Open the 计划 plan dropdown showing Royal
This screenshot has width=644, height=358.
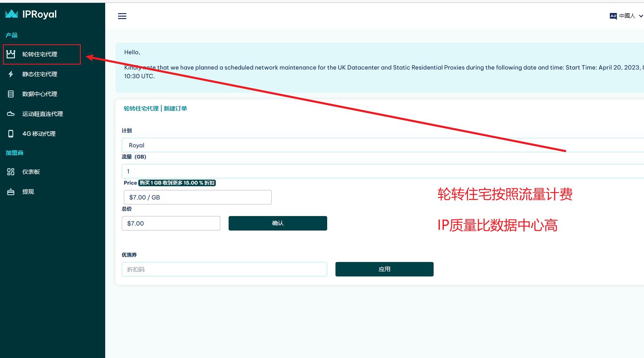(x=383, y=145)
